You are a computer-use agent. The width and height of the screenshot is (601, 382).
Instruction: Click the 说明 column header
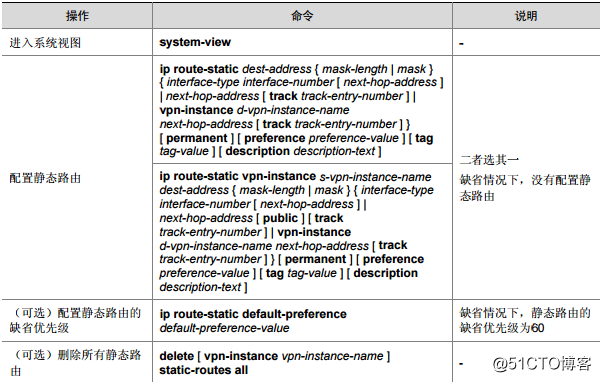(526, 16)
